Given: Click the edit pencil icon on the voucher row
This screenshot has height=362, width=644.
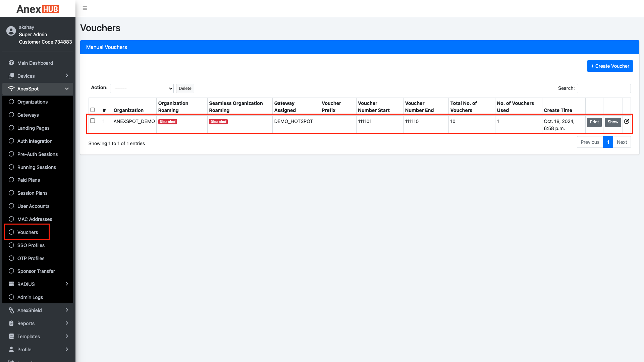Looking at the screenshot, I should 627,122.
